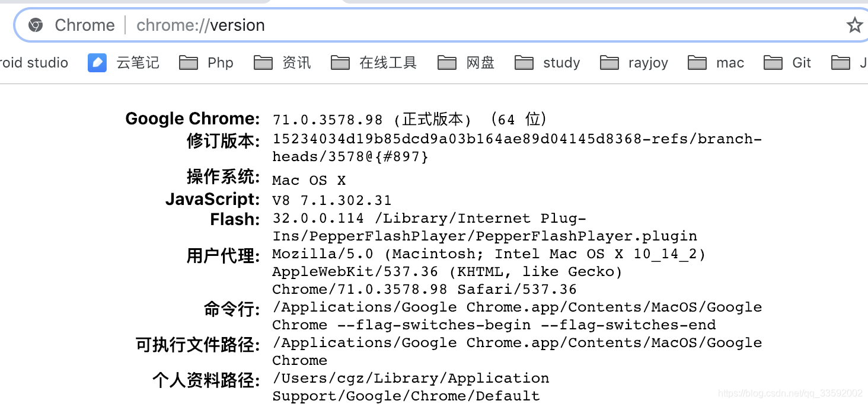Click the Support/Google/Chrome/Default path line

tap(406, 396)
